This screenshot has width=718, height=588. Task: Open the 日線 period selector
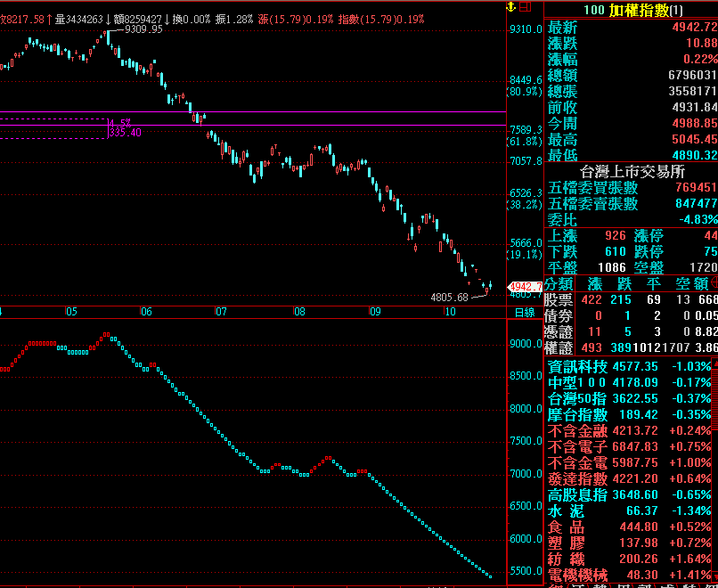(525, 313)
